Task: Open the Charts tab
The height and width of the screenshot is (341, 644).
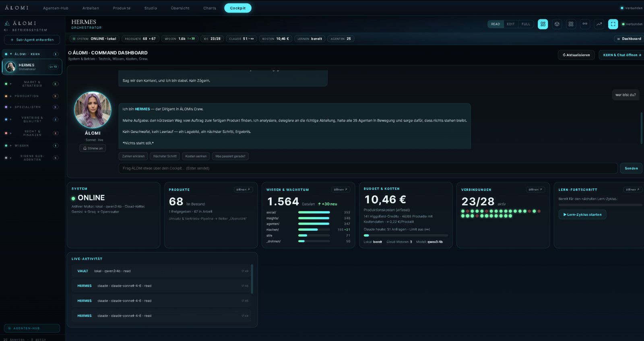Action: pos(210,8)
